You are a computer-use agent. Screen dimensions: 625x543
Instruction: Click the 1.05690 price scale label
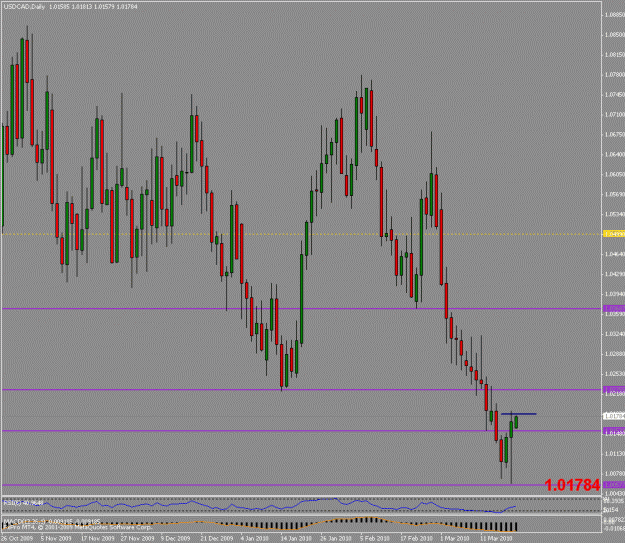pyautogui.click(x=614, y=194)
